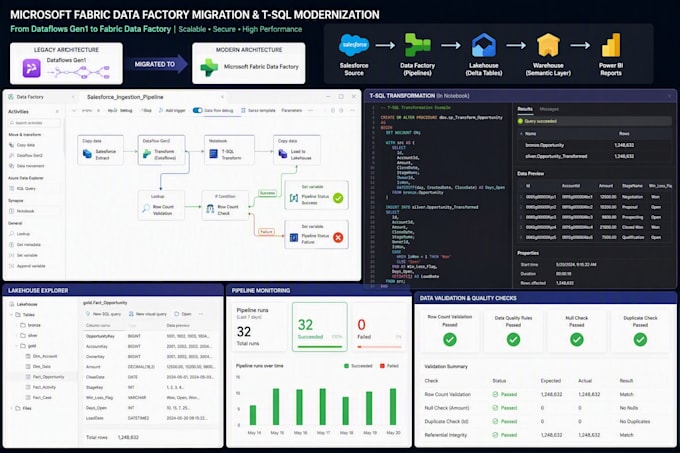Image resolution: width=680 pixels, height=453 pixels.
Task: Click the Microsoft Fabric Data Factory green logo
Action: point(209,68)
